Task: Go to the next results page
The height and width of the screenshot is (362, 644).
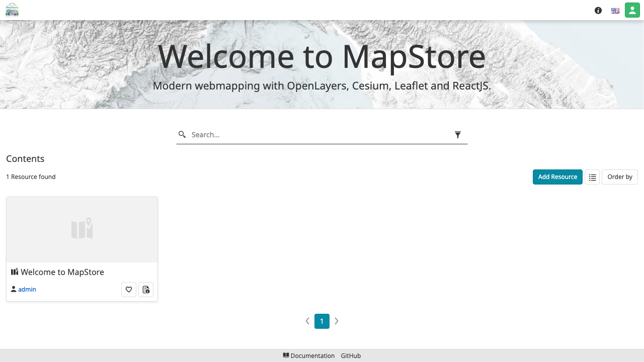Action: point(337,321)
